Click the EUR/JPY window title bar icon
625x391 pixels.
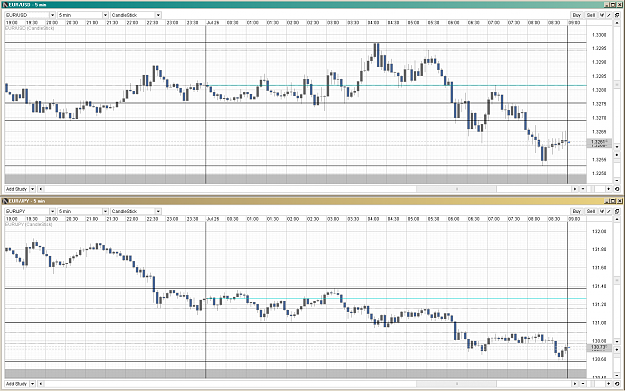click(x=5, y=200)
